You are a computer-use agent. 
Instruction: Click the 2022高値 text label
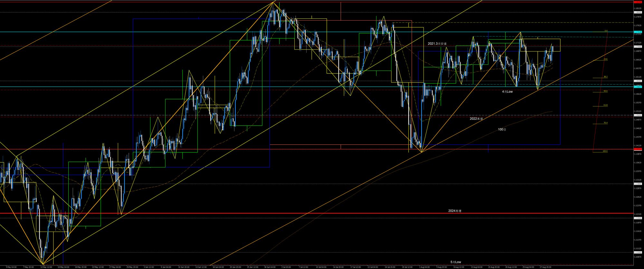point(476,119)
